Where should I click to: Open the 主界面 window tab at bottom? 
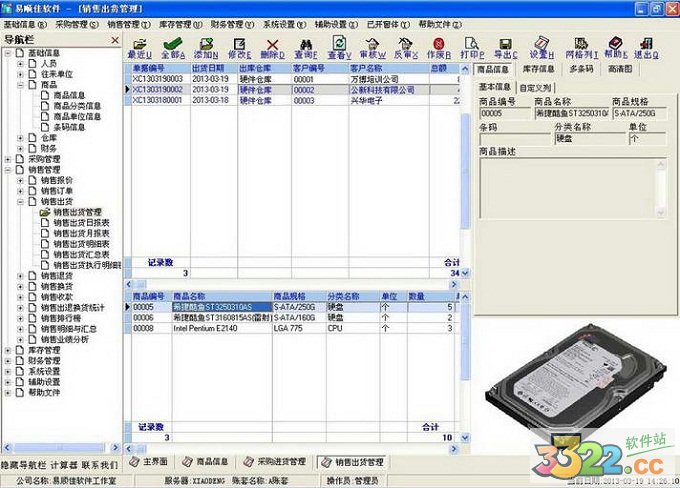[149, 462]
